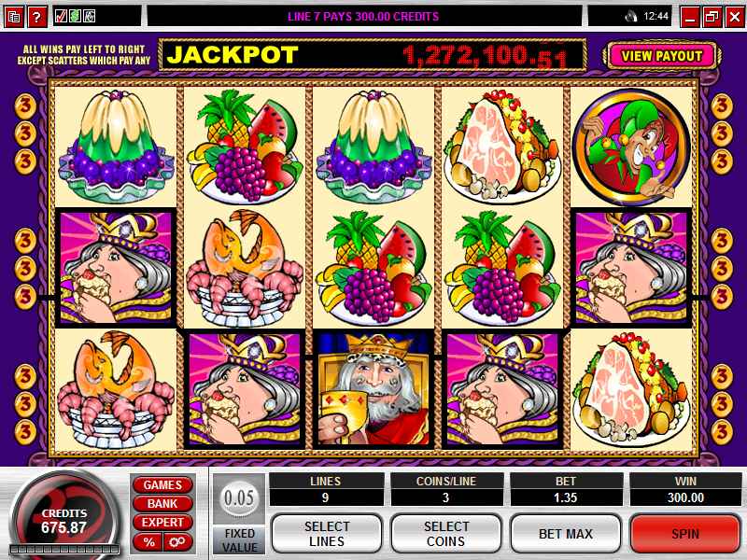Viewport: 747px width, 560px height.
Task: Click the jester scatter symbol
Action: [x=631, y=147]
